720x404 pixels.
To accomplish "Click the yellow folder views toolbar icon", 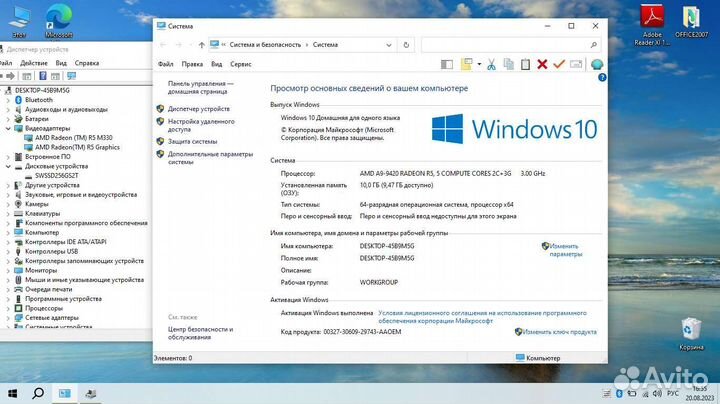I will (466, 64).
